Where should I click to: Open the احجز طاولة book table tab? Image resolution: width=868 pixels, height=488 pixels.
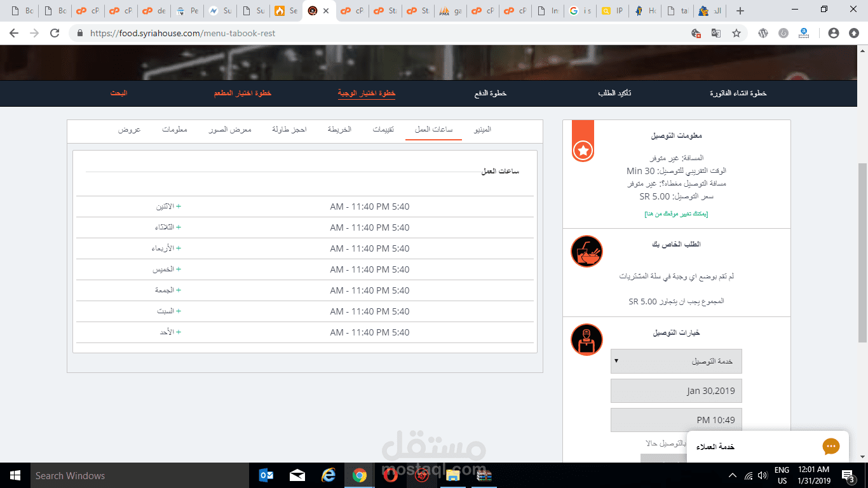[x=289, y=129]
